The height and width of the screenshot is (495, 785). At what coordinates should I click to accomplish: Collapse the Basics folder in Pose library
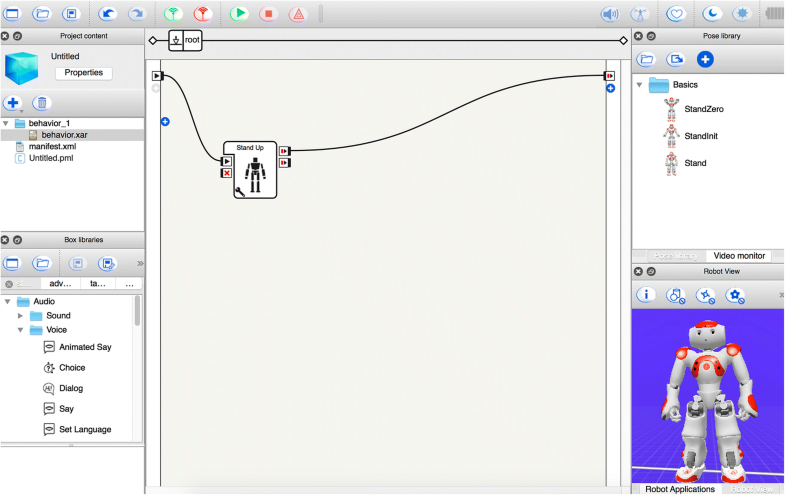point(640,85)
